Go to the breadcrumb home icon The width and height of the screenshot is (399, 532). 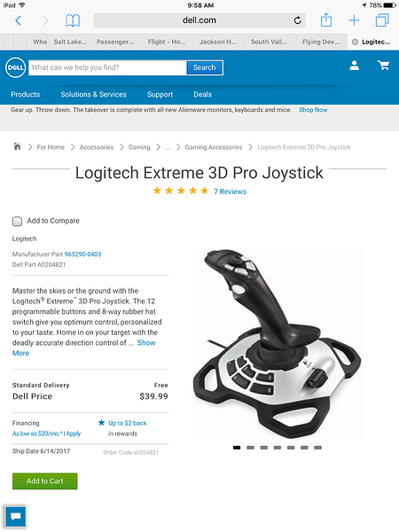[x=17, y=146]
